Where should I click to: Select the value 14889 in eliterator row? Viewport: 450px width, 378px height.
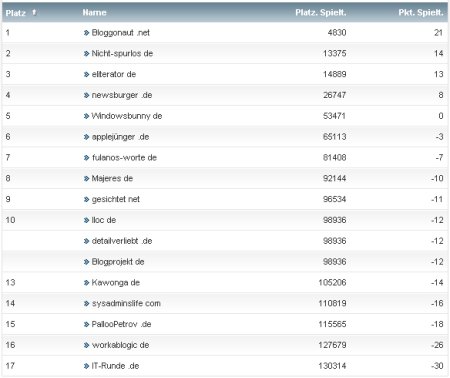pos(335,74)
